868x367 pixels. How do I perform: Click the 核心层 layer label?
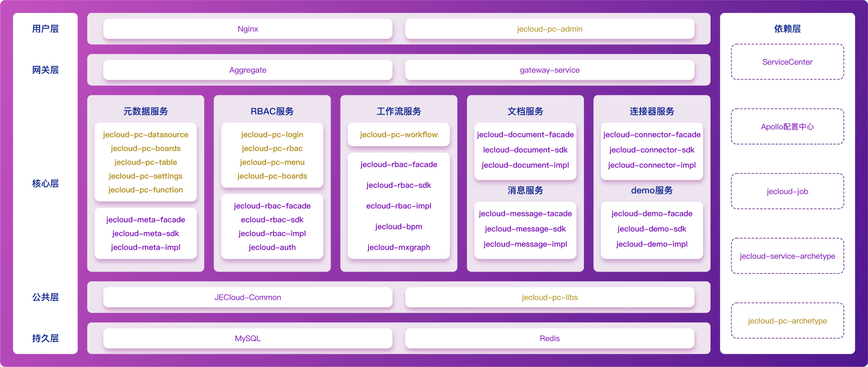click(x=45, y=184)
